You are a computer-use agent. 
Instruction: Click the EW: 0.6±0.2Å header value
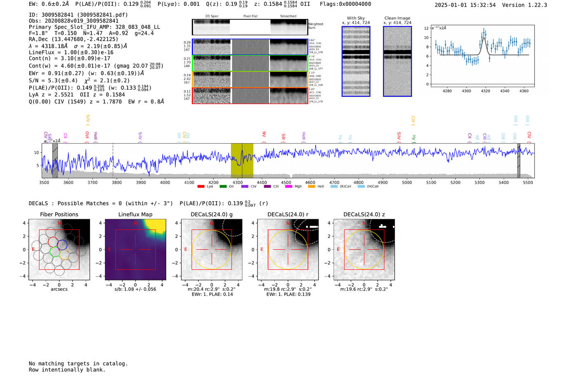[49, 4]
